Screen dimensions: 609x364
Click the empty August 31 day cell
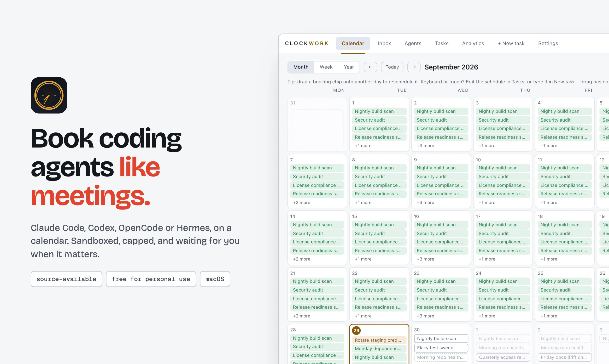[317, 124]
